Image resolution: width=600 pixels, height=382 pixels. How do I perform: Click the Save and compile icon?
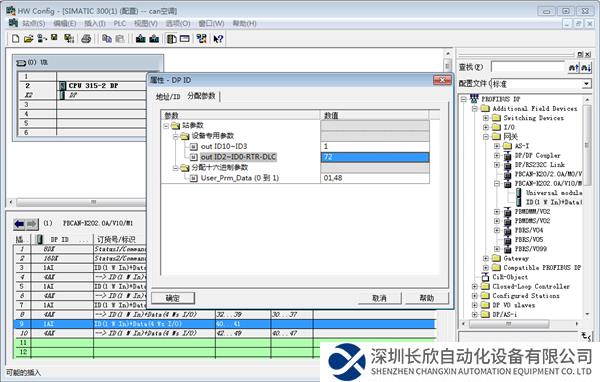pos(69,39)
